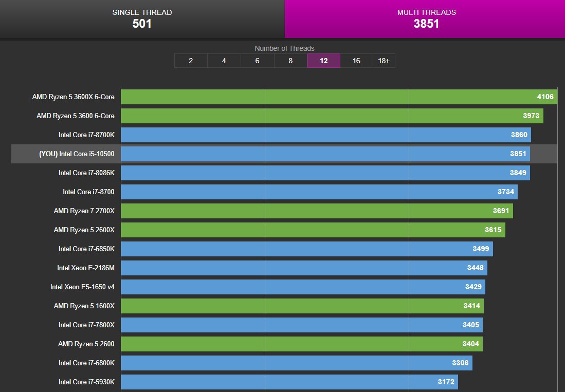Click Intel Xeon E-2186M label
The width and height of the screenshot is (565, 392).
pyautogui.click(x=86, y=268)
